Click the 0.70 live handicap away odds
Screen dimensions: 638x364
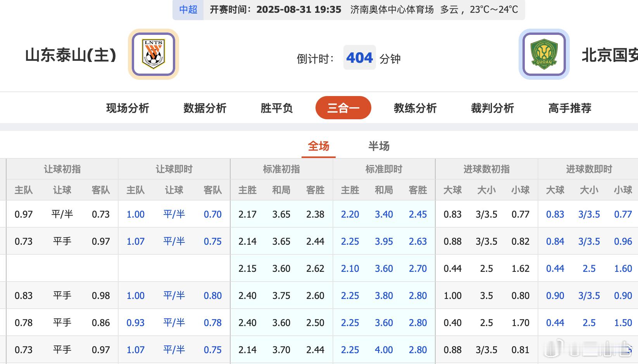click(213, 214)
